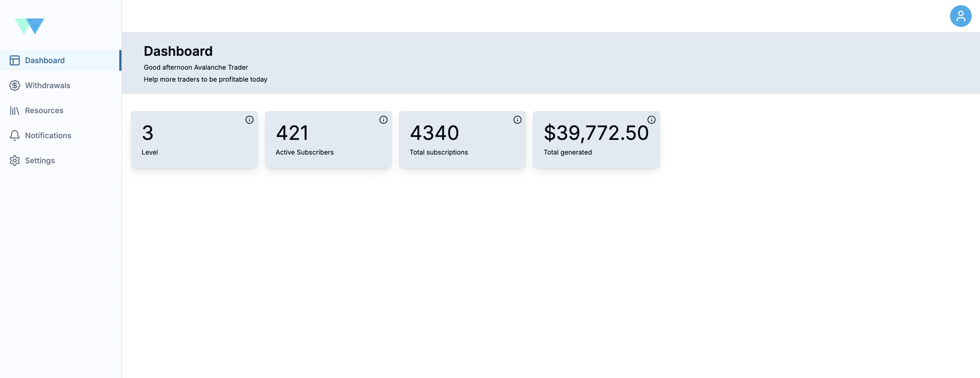Click the info icon on Active Subscribers card

tap(383, 120)
